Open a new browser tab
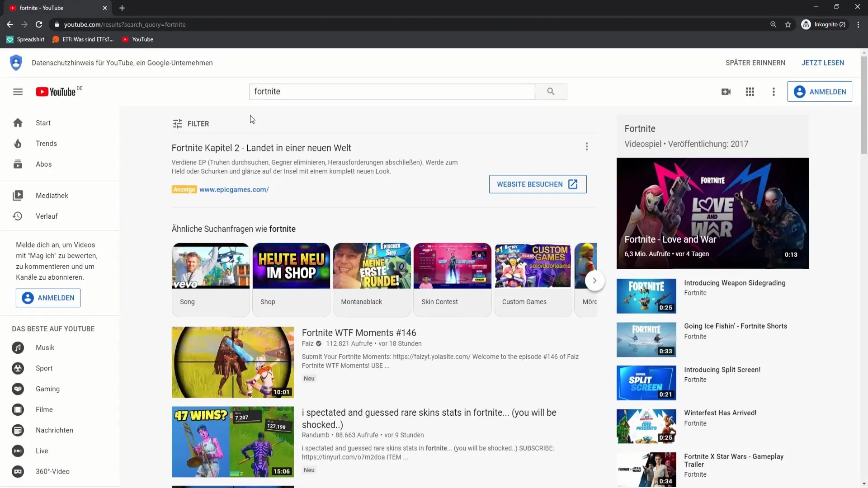 (122, 8)
